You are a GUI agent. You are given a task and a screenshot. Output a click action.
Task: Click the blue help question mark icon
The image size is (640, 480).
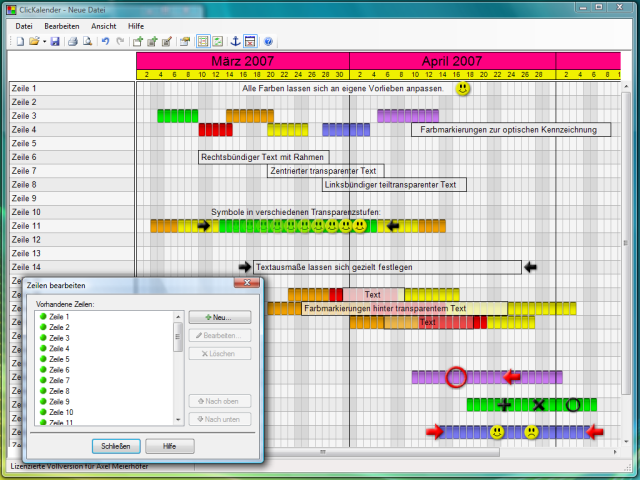pyautogui.click(x=268, y=41)
